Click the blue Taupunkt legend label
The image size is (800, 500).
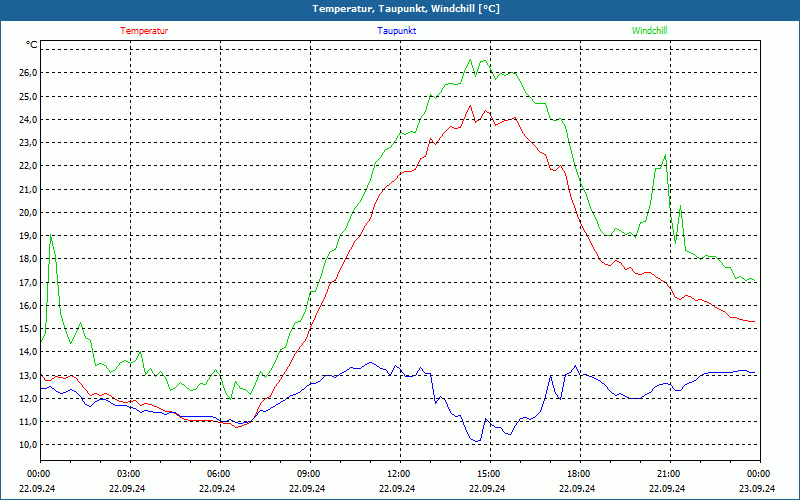(396, 31)
